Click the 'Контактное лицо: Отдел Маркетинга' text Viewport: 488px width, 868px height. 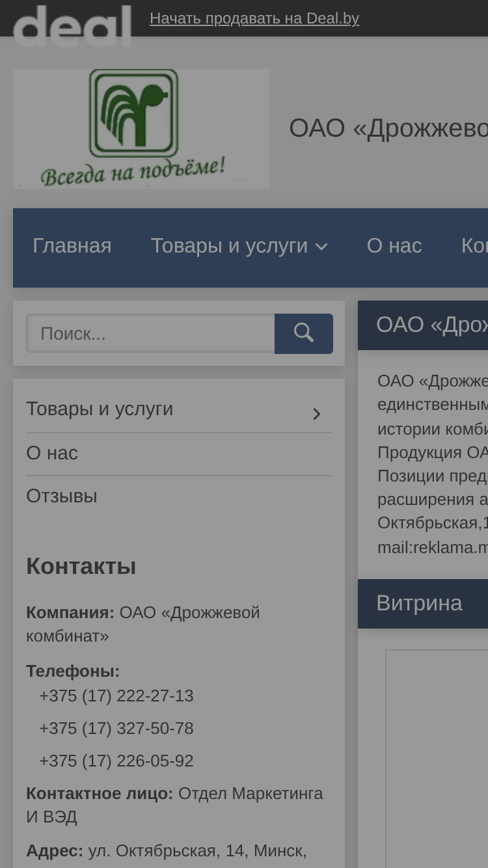(x=174, y=793)
